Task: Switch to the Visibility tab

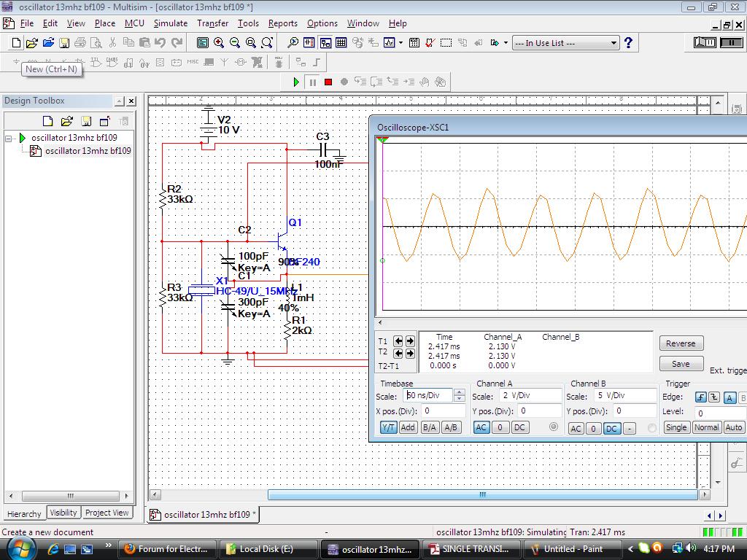Action: tap(63, 513)
